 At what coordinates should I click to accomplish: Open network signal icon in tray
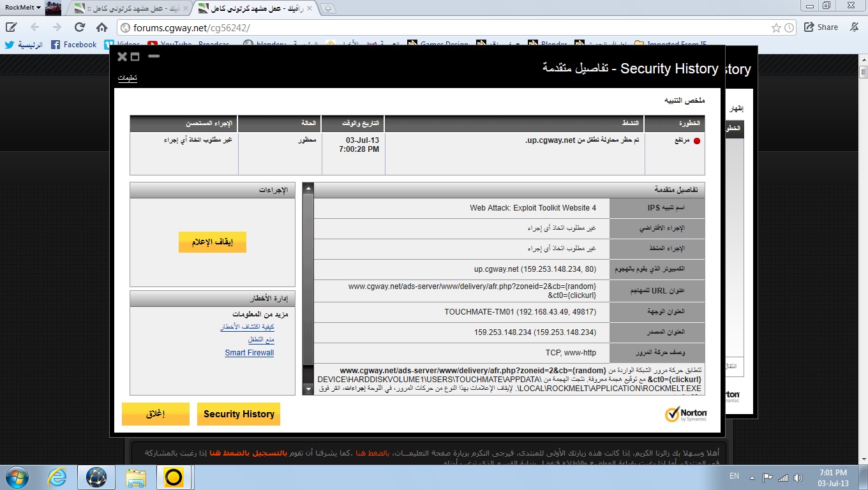click(783, 477)
